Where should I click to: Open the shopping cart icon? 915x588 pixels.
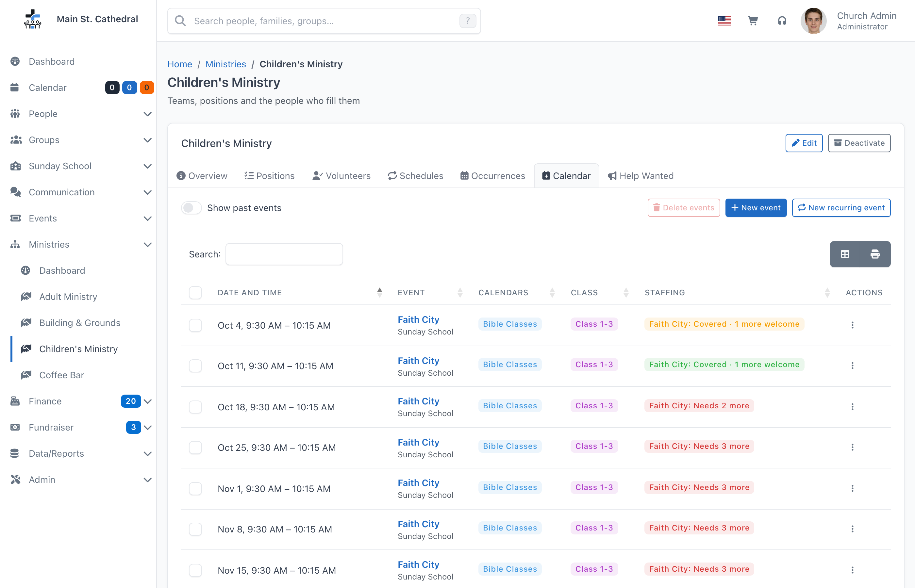[x=753, y=21]
